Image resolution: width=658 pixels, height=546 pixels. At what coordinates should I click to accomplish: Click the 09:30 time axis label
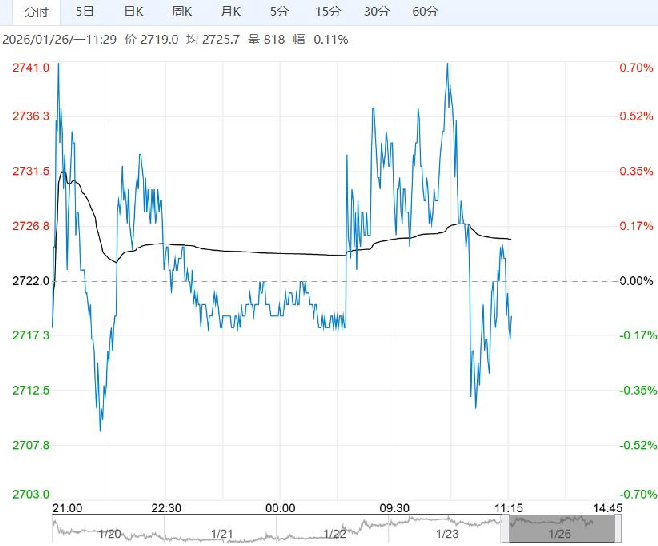(395, 507)
